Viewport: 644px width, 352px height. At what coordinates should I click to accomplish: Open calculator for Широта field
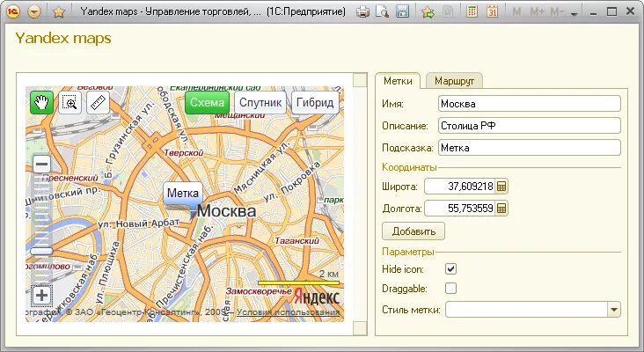pos(501,187)
